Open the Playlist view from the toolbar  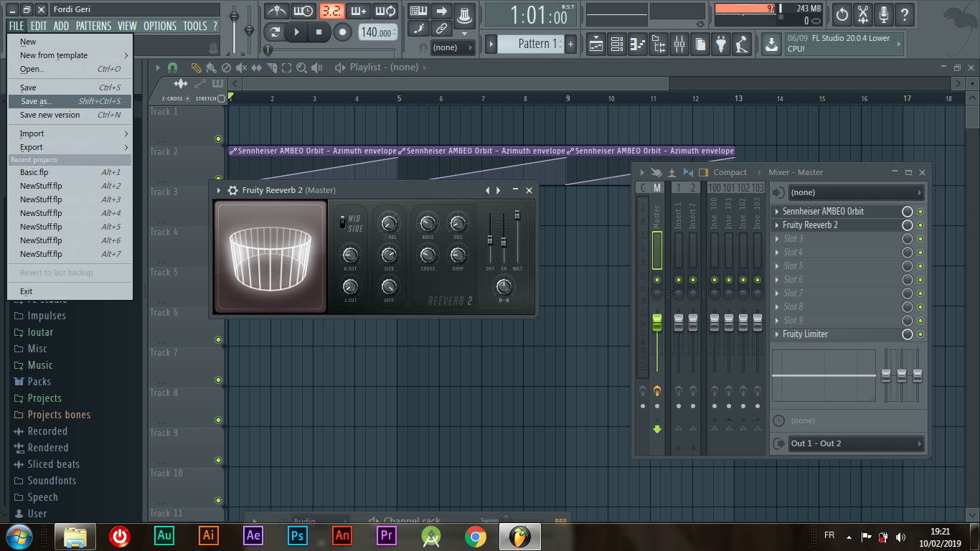pyautogui.click(x=596, y=44)
